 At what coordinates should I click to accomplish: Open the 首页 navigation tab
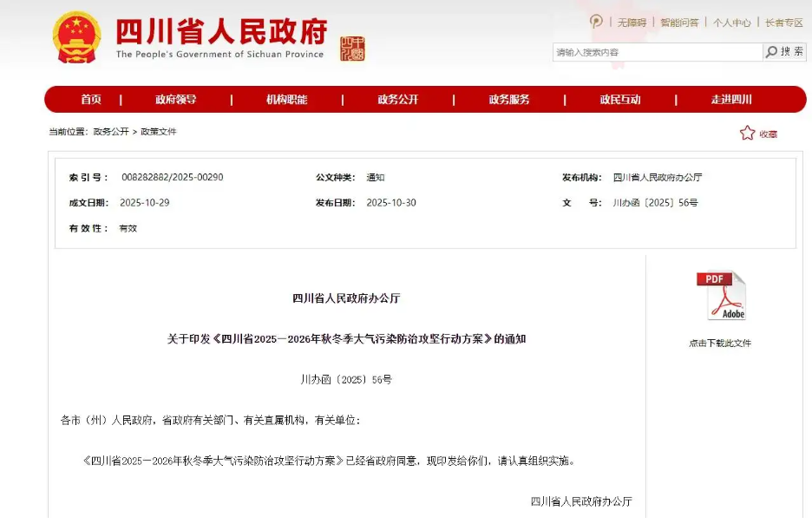91,100
